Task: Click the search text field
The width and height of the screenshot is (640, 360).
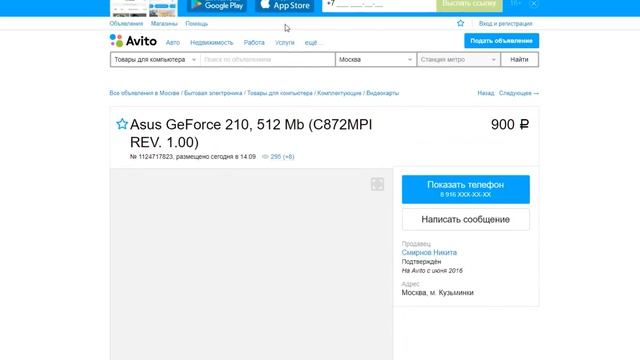Action: (x=268, y=60)
